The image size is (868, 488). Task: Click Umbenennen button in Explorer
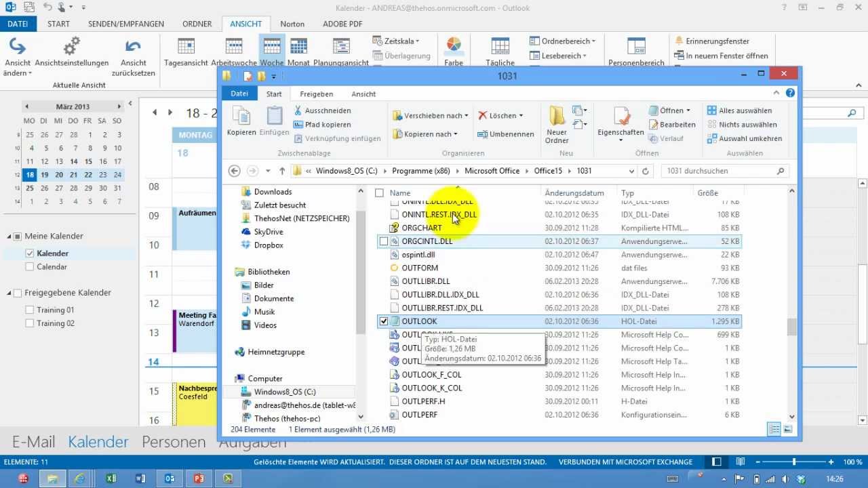[505, 134]
